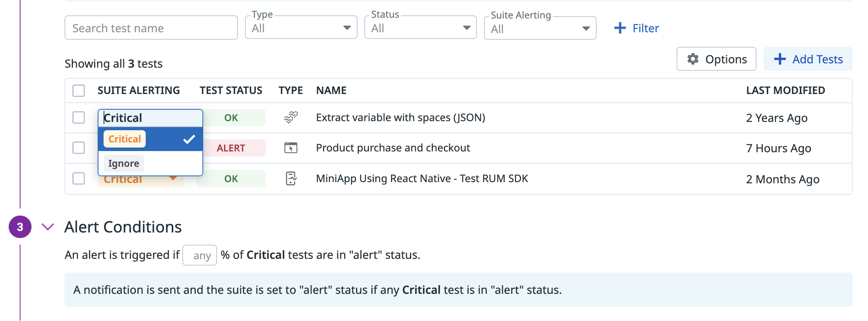
Task: Click the browser test type icon
Action: click(x=291, y=148)
